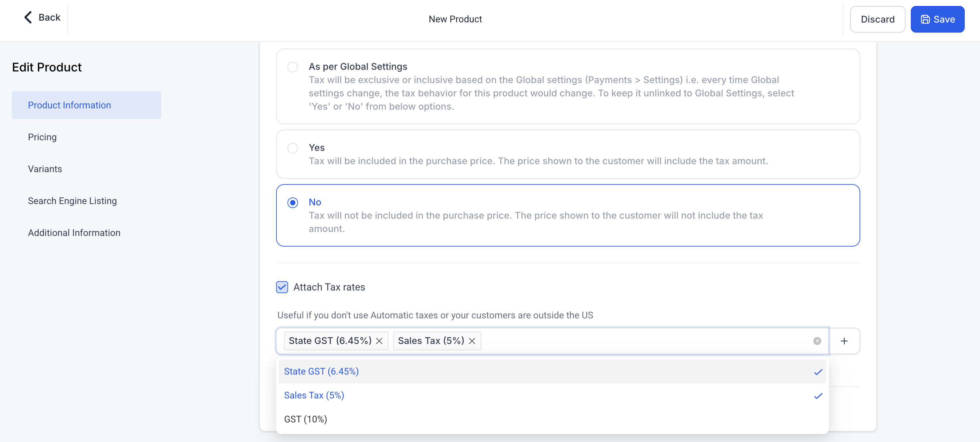Choose GST (10%) from the dropdown list

click(x=305, y=419)
